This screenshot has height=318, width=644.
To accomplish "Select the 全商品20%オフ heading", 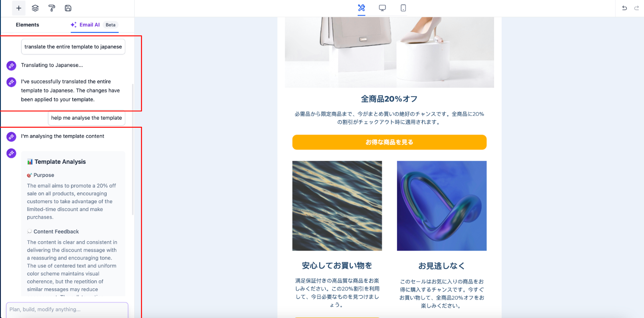I will click(389, 99).
